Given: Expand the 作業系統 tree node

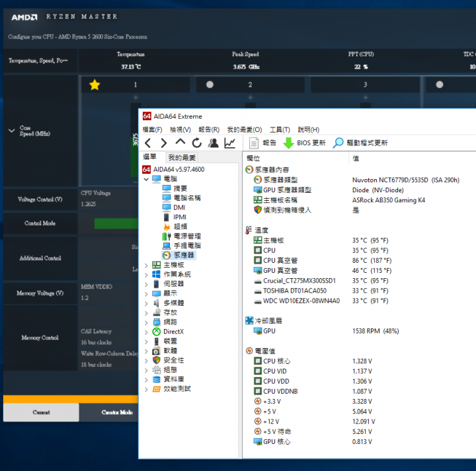Looking at the screenshot, I should 146,275.
